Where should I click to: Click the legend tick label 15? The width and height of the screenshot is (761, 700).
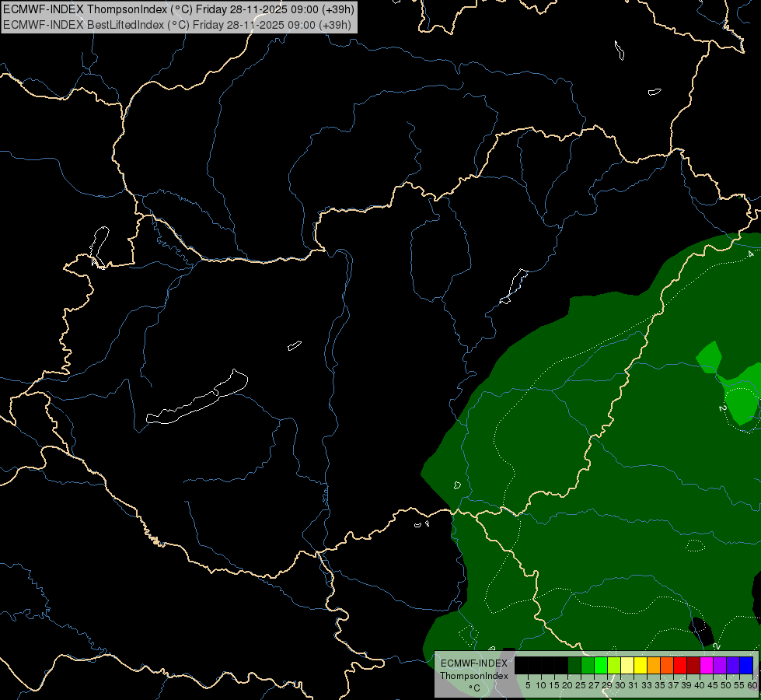click(554, 685)
